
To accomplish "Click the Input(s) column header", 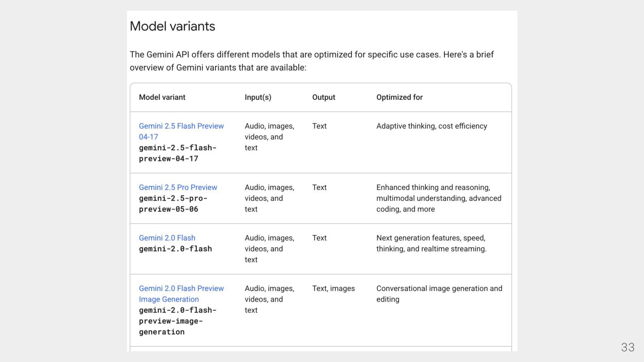I will (258, 97).
